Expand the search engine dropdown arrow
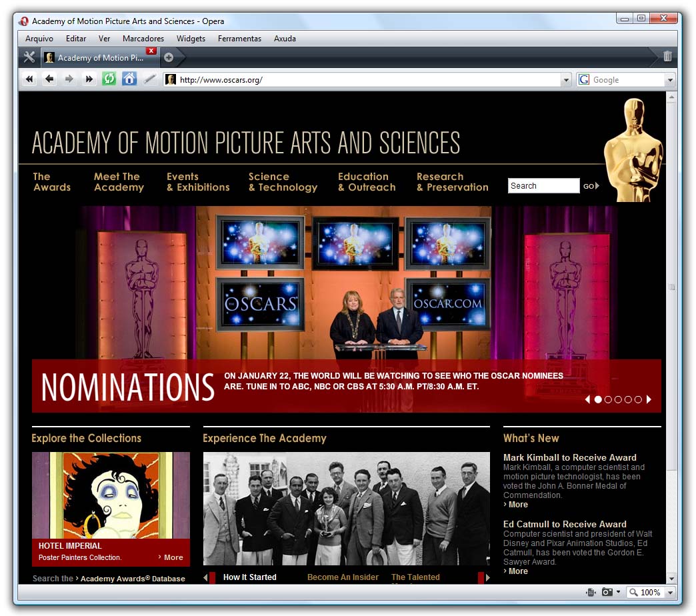The image size is (696, 616). tap(670, 80)
